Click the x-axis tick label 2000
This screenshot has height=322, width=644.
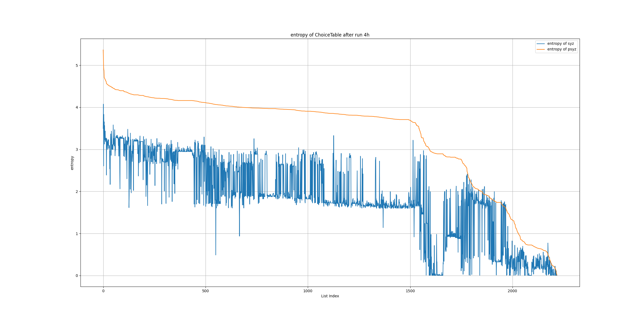(512, 291)
